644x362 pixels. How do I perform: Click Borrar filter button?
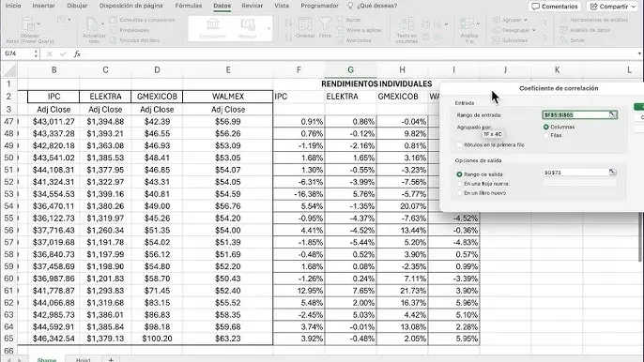(x=348, y=20)
